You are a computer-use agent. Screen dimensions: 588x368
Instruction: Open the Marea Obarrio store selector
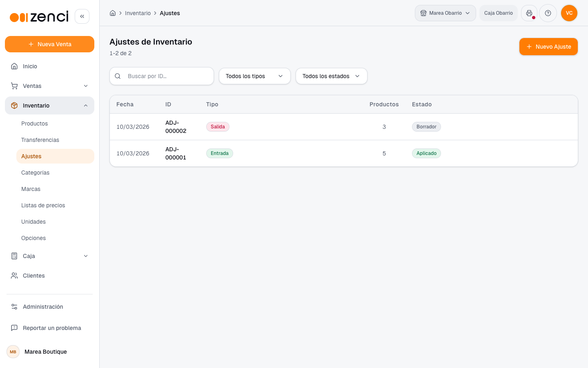pos(445,13)
